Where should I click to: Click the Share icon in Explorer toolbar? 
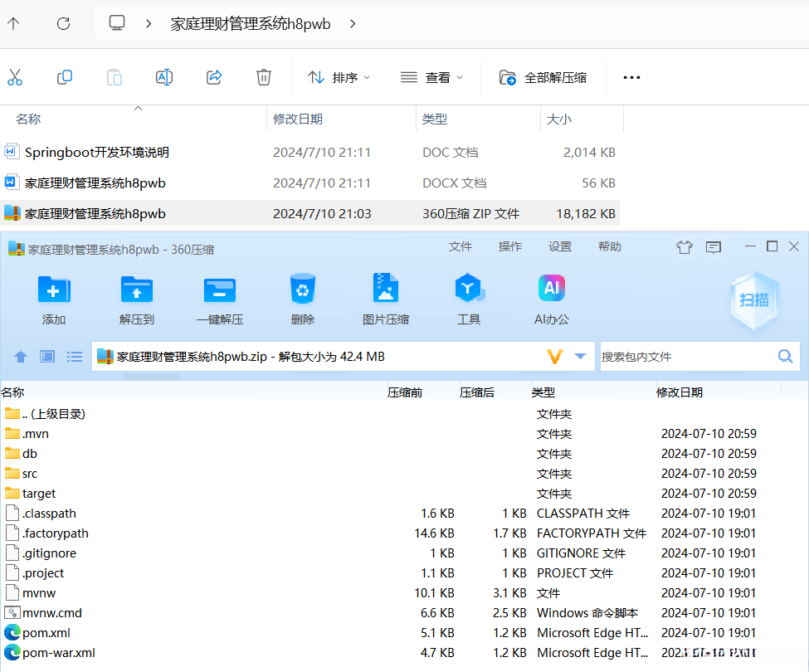point(214,77)
